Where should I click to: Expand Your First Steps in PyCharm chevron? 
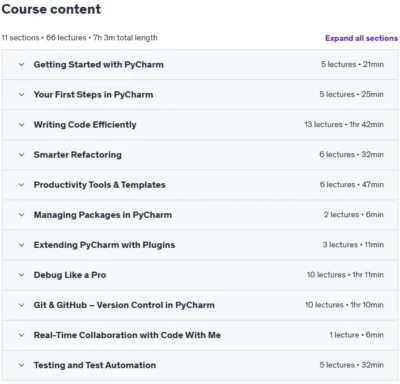click(x=21, y=95)
